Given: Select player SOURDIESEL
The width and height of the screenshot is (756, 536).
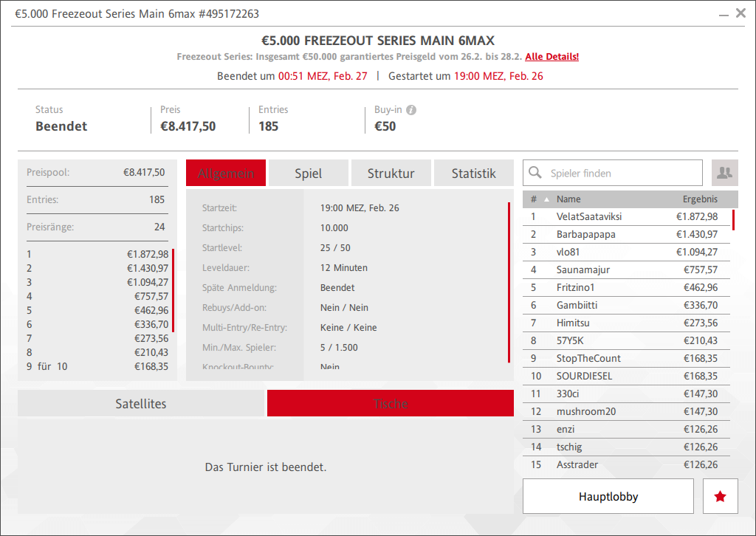Looking at the screenshot, I should (x=626, y=376).
